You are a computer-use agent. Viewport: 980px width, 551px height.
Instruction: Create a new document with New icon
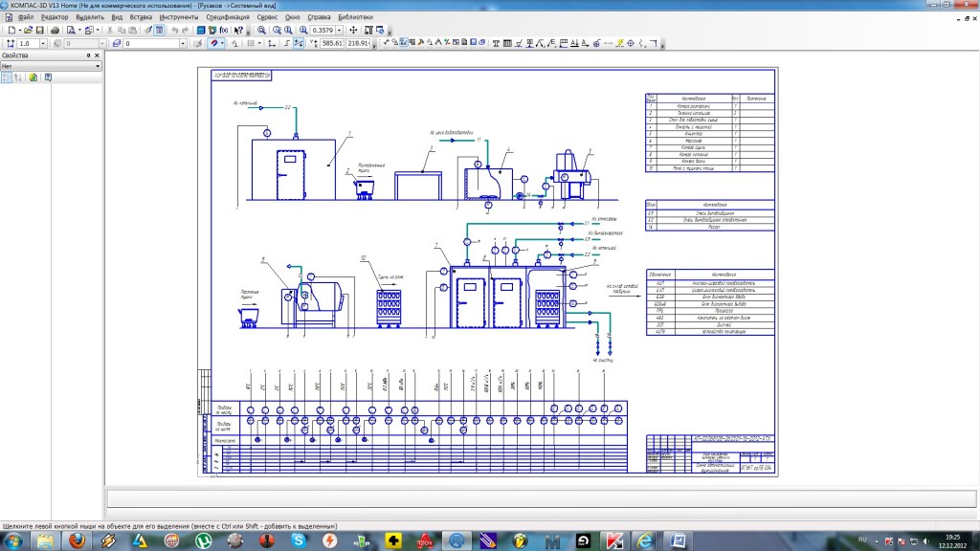coord(11,30)
